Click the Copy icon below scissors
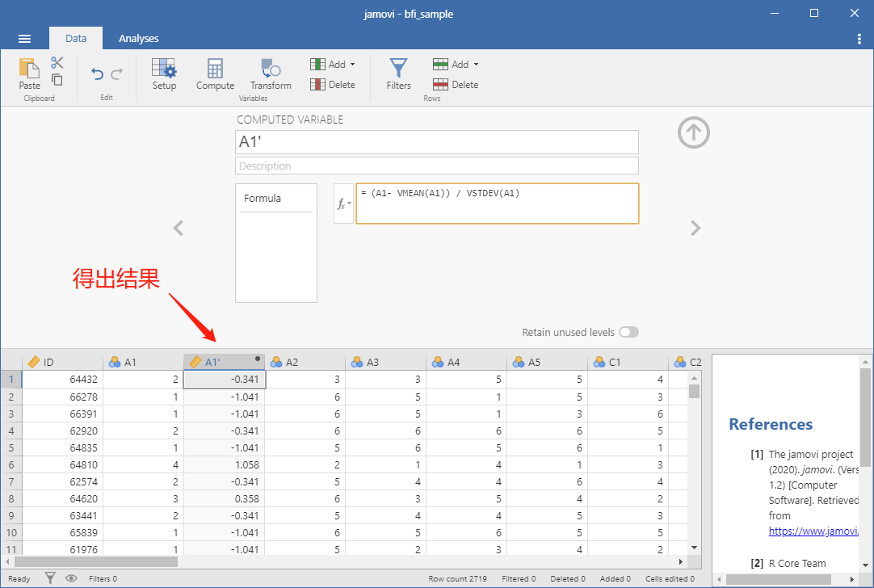Image resolution: width=874 pixels, height=588 pixels. [57, 80]
